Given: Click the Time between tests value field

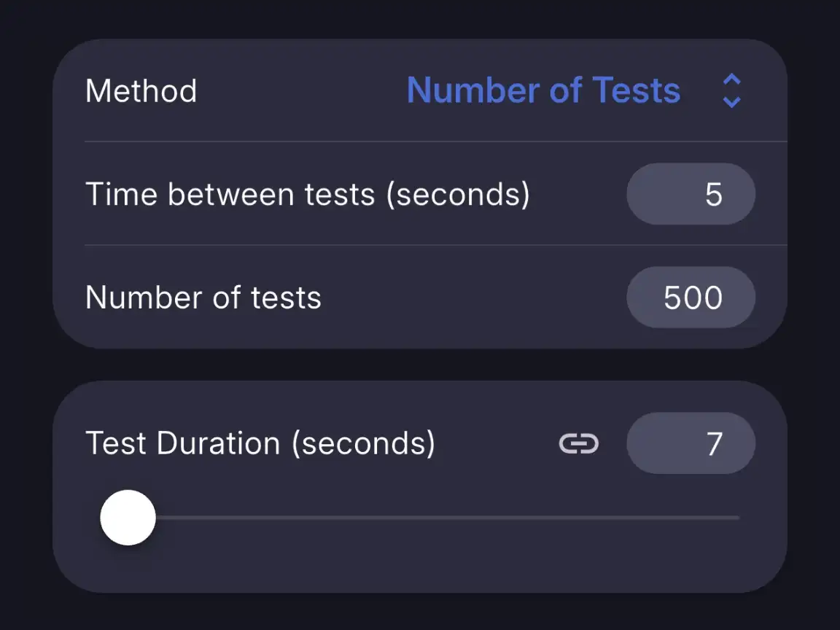Looking at the screenshot, I should (691, 194).
